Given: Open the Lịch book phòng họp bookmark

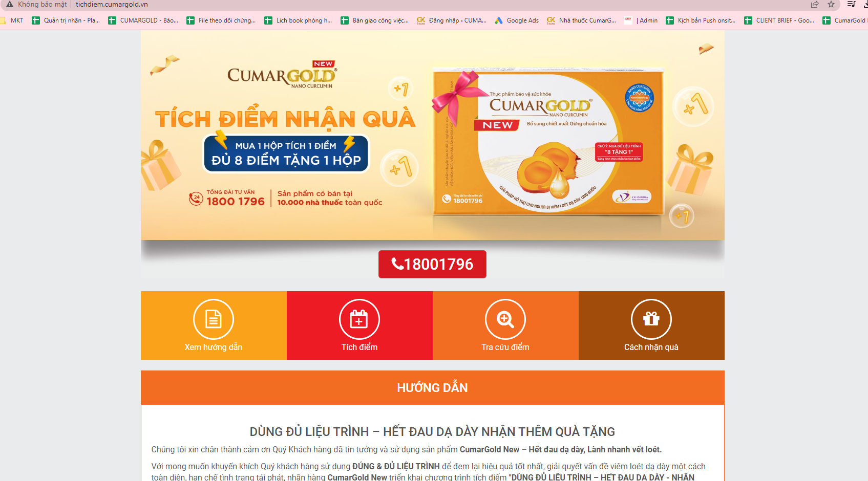Looking at the screenshot, I should tap(299, 20).
